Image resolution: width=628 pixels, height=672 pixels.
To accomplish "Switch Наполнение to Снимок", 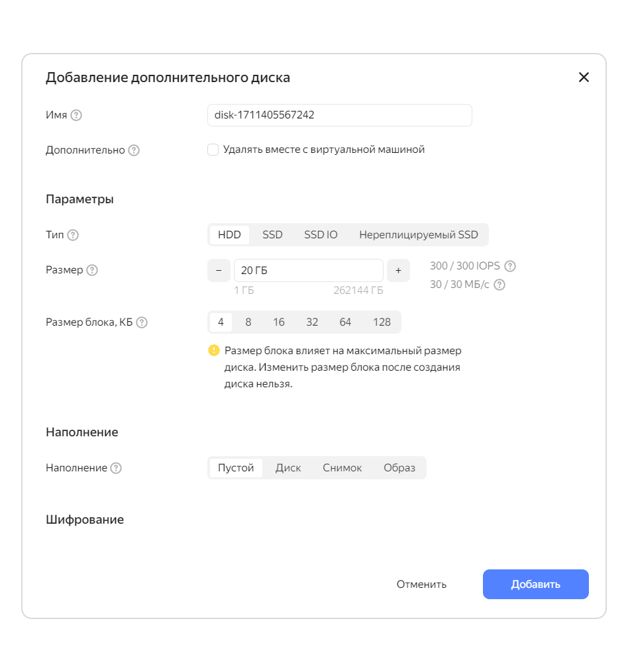I will click(x=342, y=468).
